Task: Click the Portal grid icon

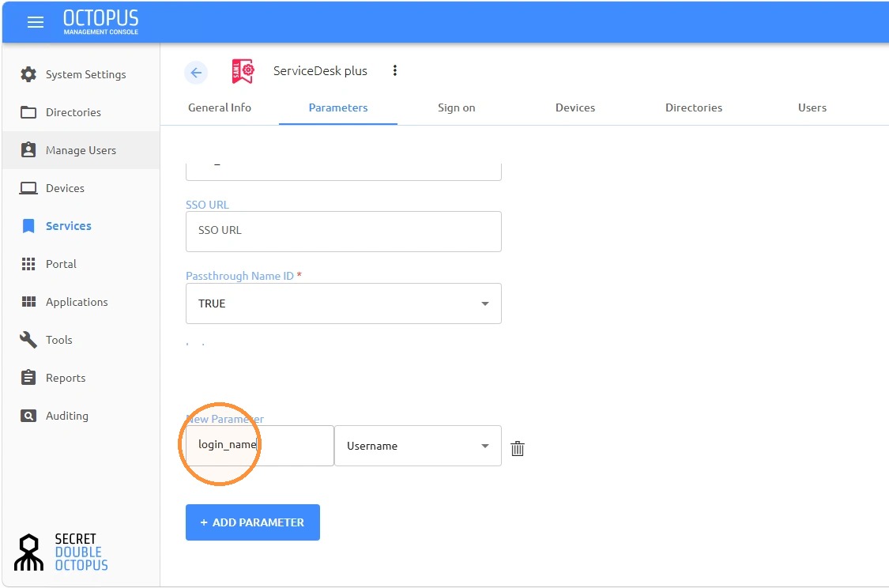Action: [28, 264]
